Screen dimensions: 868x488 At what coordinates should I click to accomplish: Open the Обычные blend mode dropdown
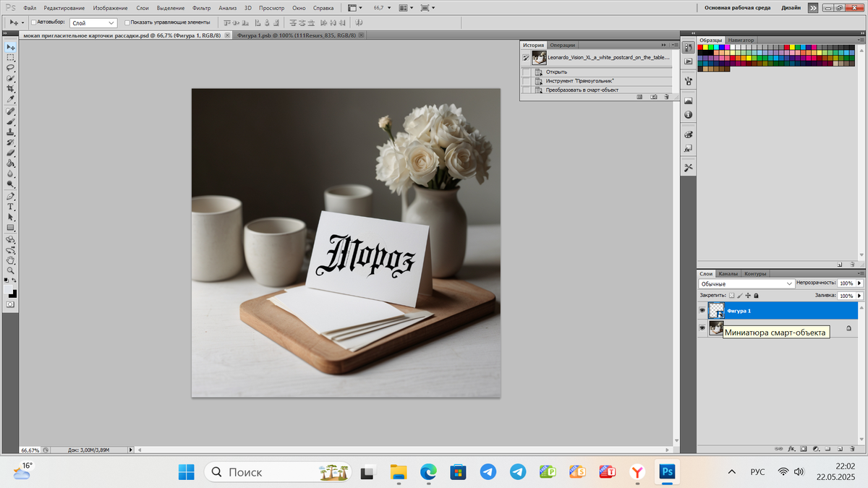coord(746,284)
